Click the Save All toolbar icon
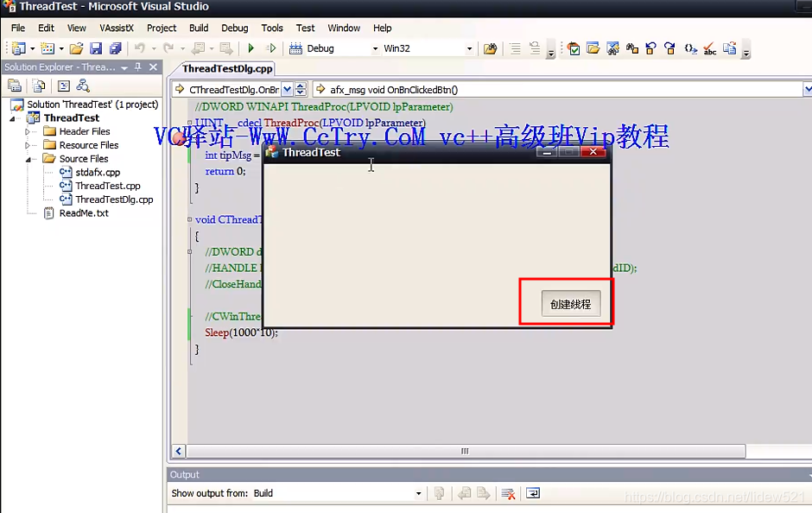The height and width of the screenshot is (513, 812). pos(115,48)
